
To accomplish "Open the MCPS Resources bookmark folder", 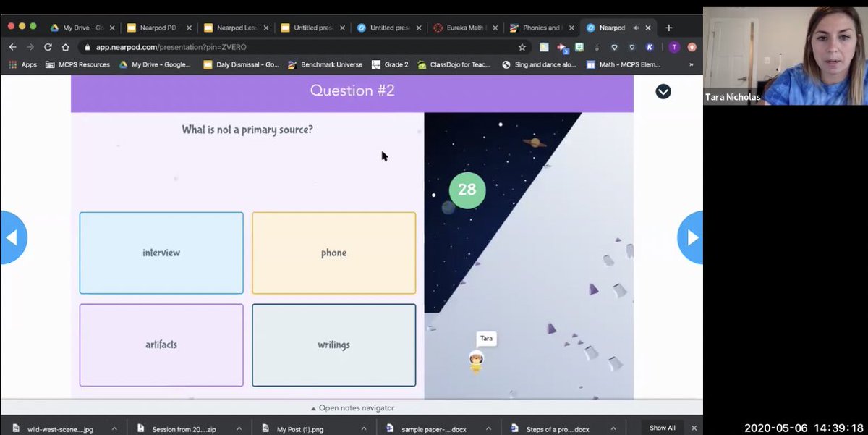I will click(x=77, y=64).
